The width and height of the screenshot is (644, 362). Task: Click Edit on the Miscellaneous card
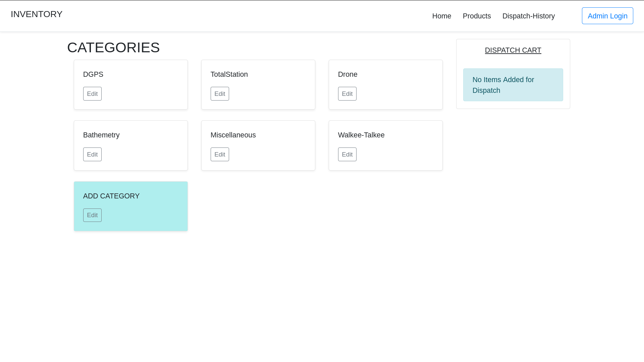pyautogui.click(x=220, y=154)
